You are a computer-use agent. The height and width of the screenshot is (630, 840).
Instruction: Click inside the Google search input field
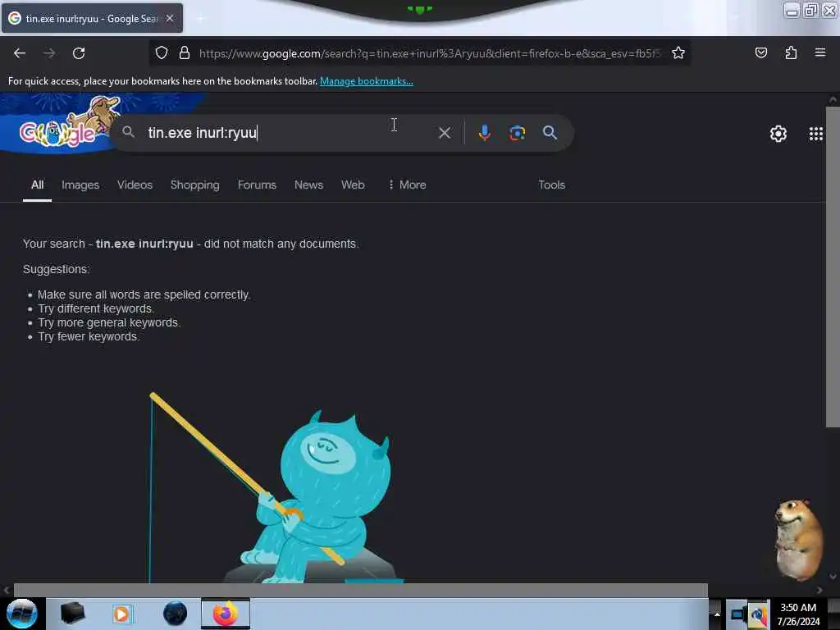pyautogui.click(x=290, y=133)
